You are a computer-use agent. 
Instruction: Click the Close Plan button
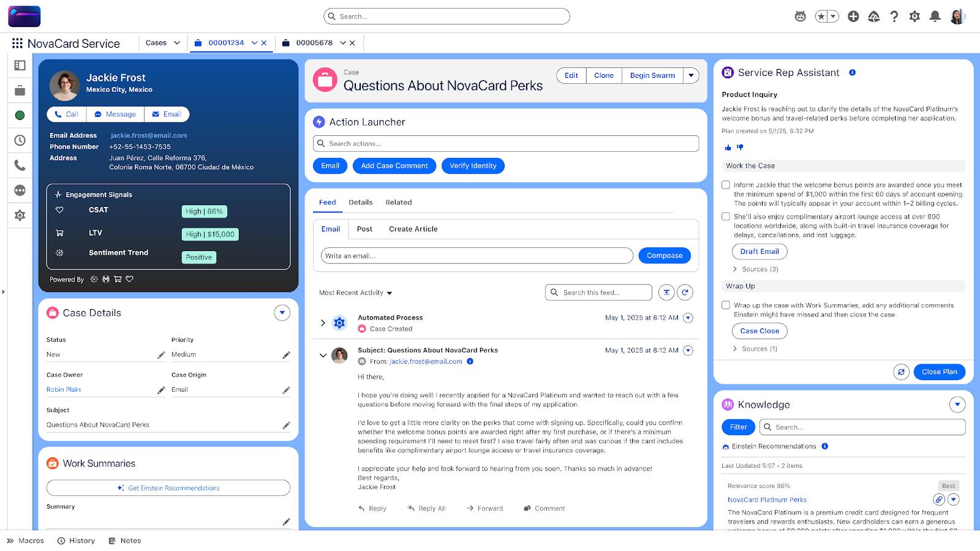click(940, 372)
